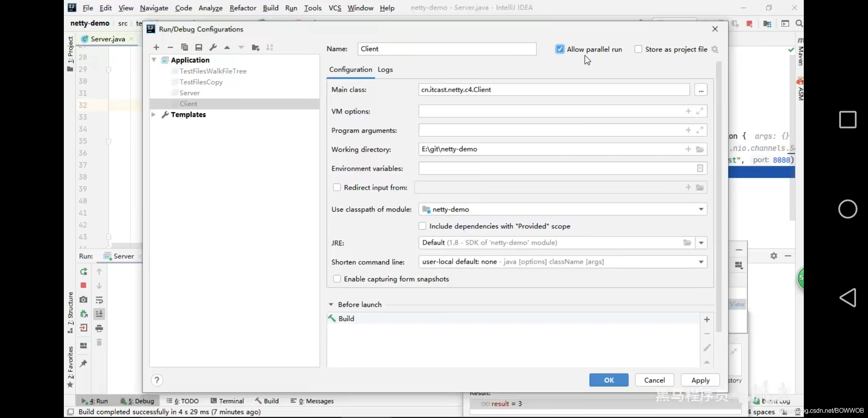Toggle soft-wrap in Run console
Viewport: 868px width, 418px height.
pyautogui.click(x=99, y=300)
